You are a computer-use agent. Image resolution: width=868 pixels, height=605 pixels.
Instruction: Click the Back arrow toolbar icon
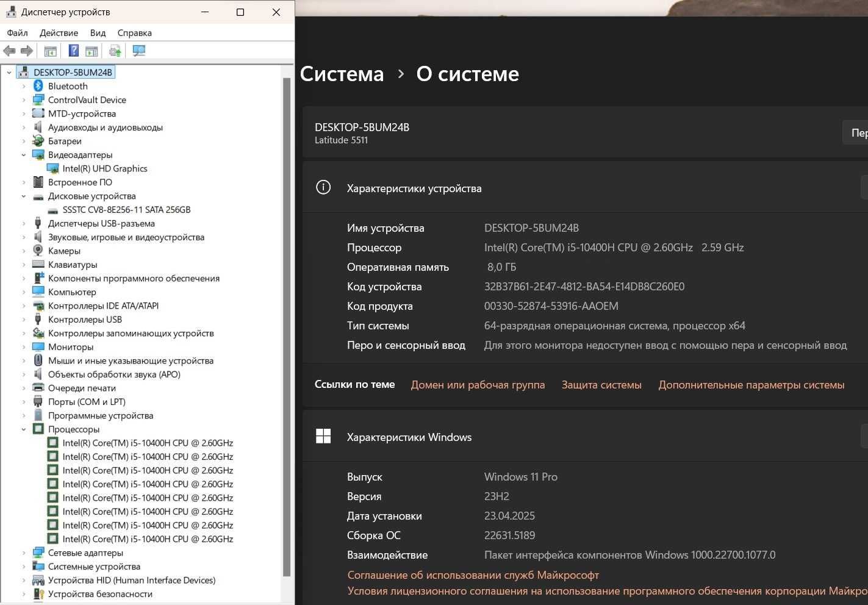9,51
